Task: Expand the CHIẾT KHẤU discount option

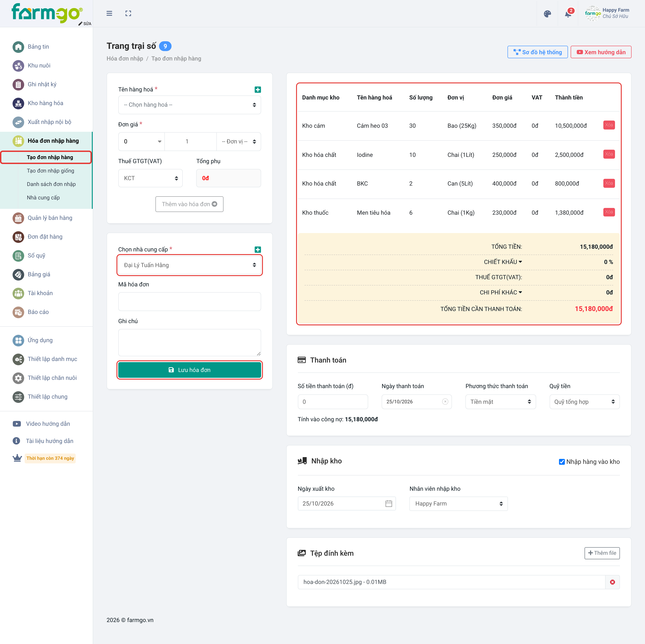Action: click(x=503, y=262)
